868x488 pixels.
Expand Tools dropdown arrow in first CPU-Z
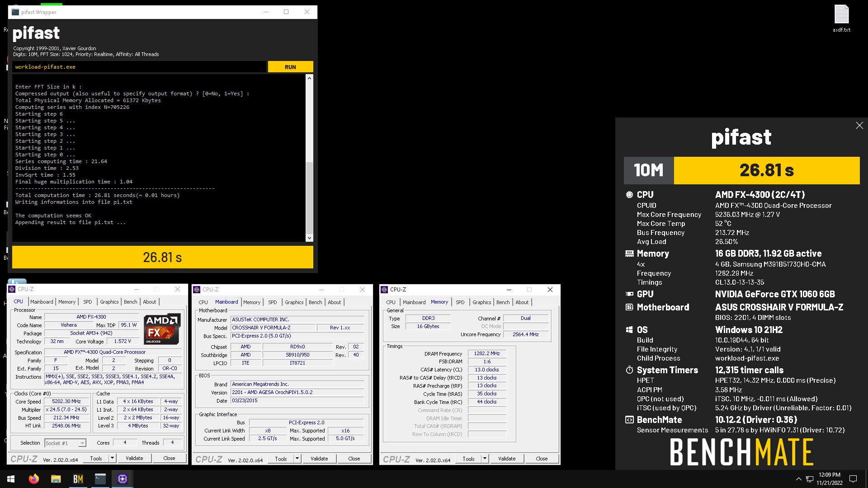(x=112, y=458)
